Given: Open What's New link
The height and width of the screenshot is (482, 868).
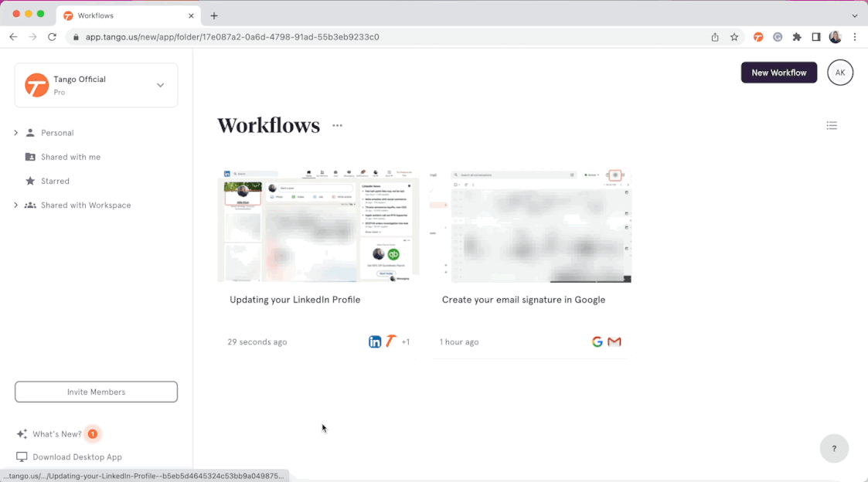Looking at the screenshot, I should [x=57, y=434].
